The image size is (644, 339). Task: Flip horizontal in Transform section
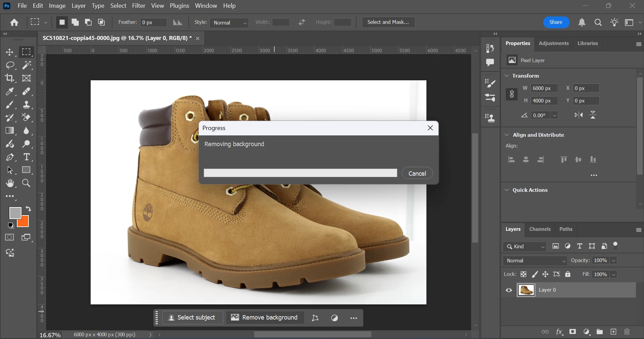click(x=579, y=115)
